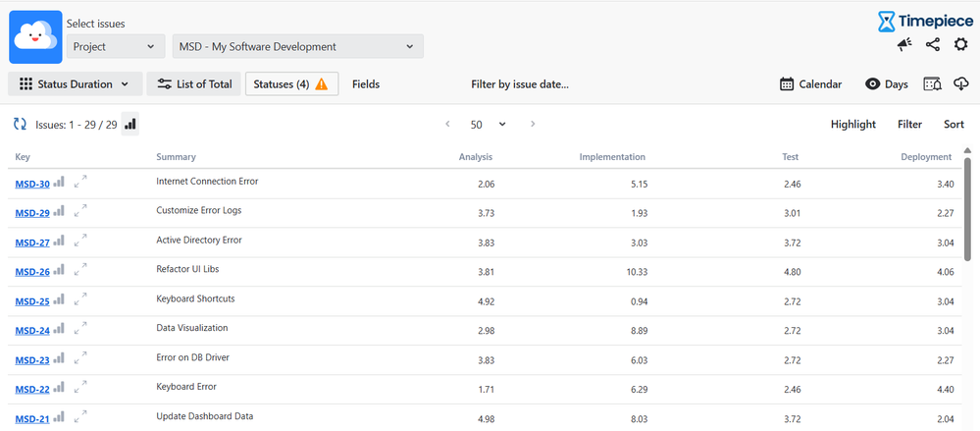Click the cloud app logo icon
Viewport: 980px width, 431px height.
click(35, 37)
